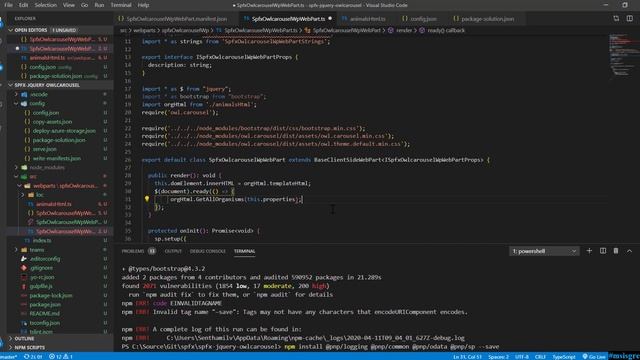This screenshot has width=640, height=360.
Task: Switch to the package-solution.json editor tab
Action: pos(486,19)
